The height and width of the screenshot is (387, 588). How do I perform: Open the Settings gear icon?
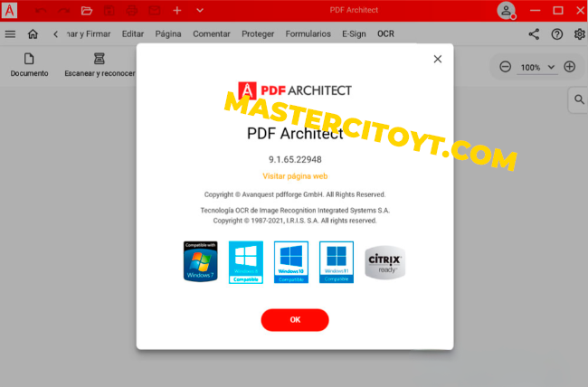pyautogui.click(x=579, y=34)
